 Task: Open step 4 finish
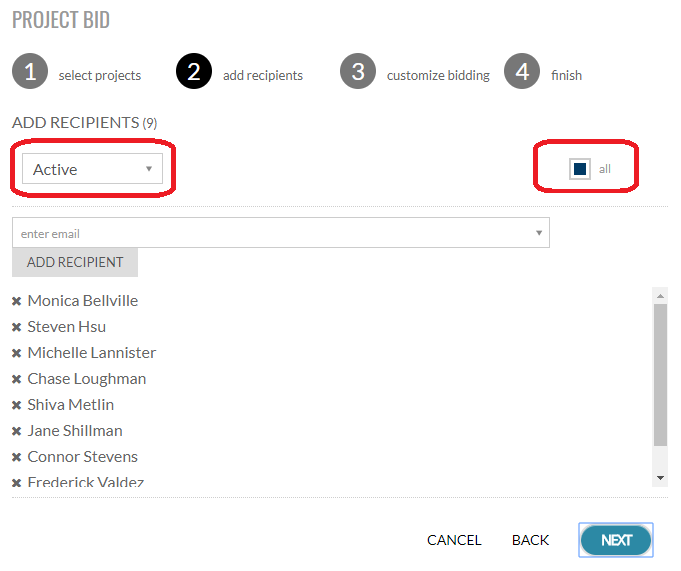[x=522, y=73]
